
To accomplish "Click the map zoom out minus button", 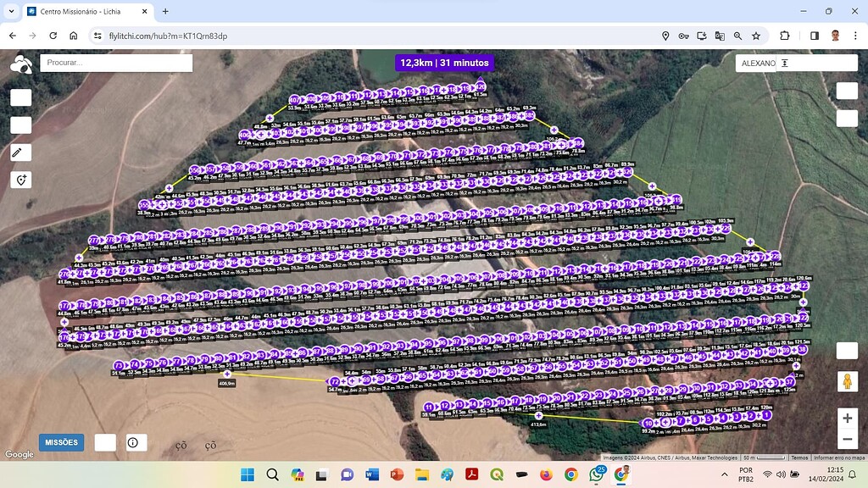I will (x=847, y=439).
